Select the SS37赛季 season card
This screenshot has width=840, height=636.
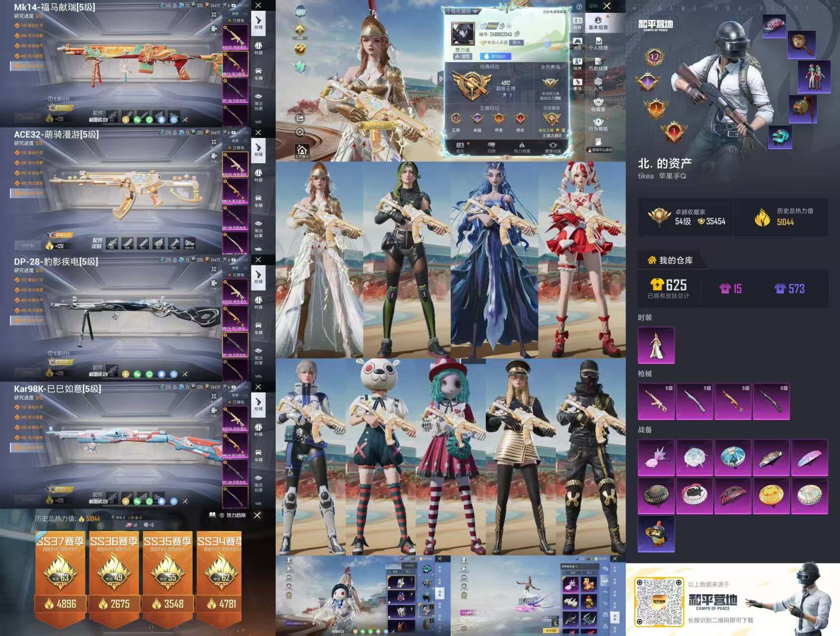click(60, 576)
